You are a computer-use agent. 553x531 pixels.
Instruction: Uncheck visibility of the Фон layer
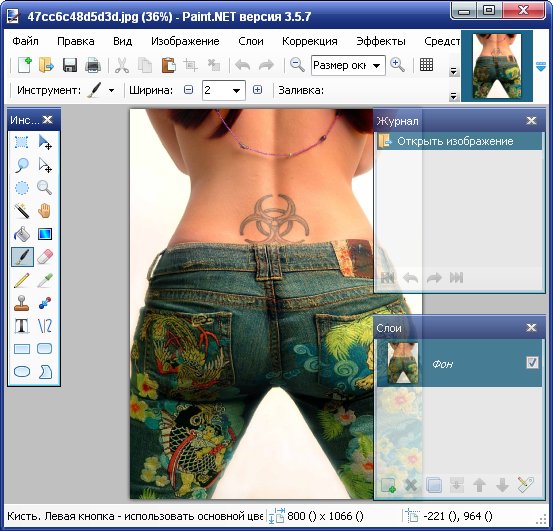click(x=532, y=362)
